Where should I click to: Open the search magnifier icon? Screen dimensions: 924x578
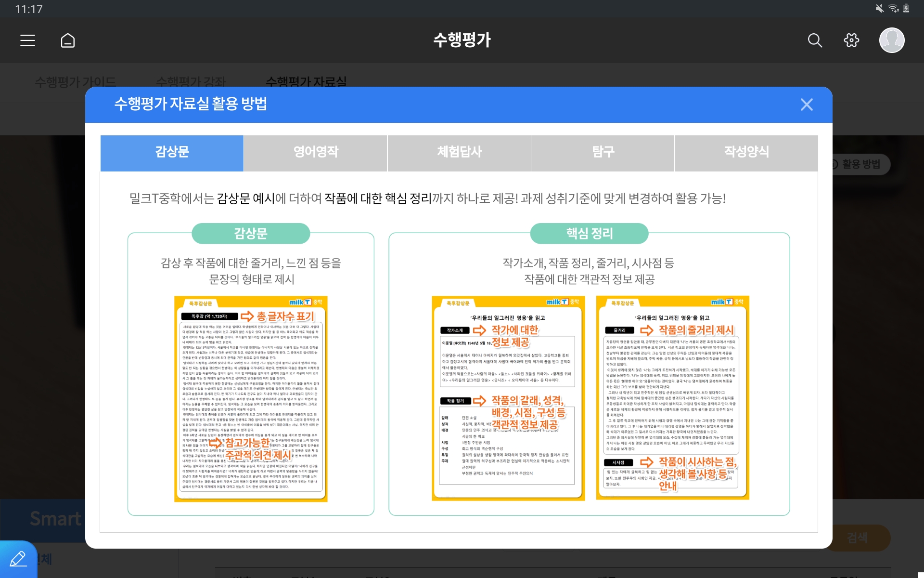tap(814, 40)
